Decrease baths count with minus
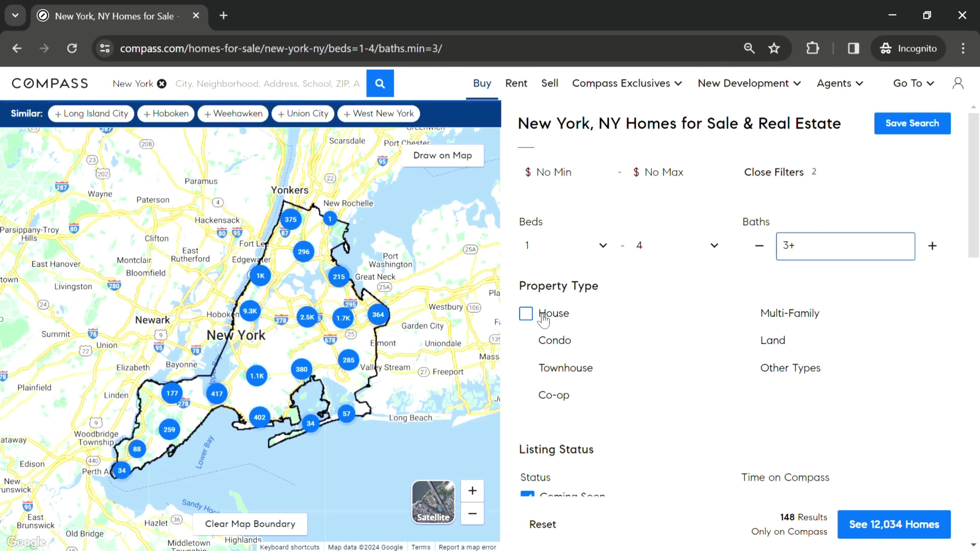This screenshot has width=980, height=551. [x=759, y=246]
